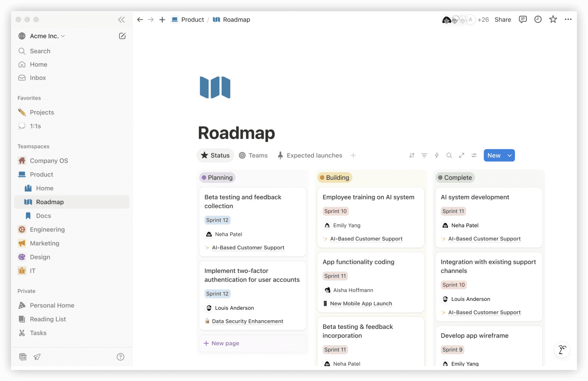Screen dimensions: 588x381
Task: Open the filter icon in the view toolbar
Action: tap(424, 155)
